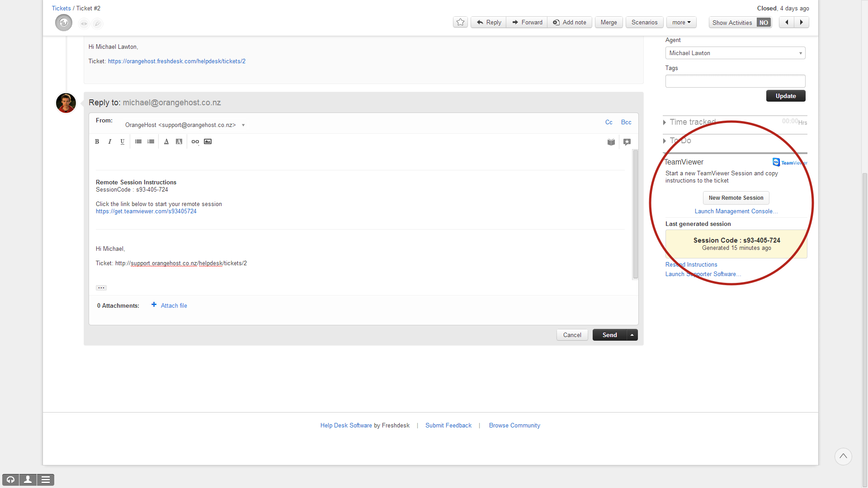Open the more dropdown menu
The image size is (868, 488).
click(681, 22)
